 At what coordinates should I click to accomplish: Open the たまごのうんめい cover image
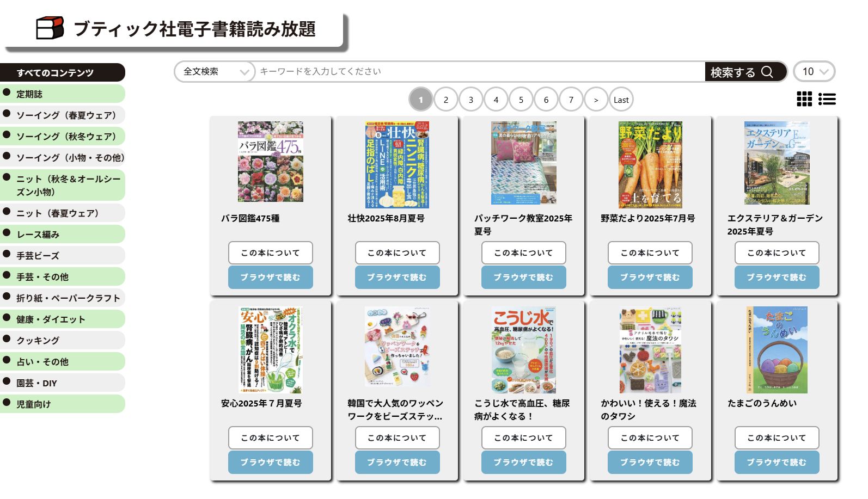click(x=777, y=350)
